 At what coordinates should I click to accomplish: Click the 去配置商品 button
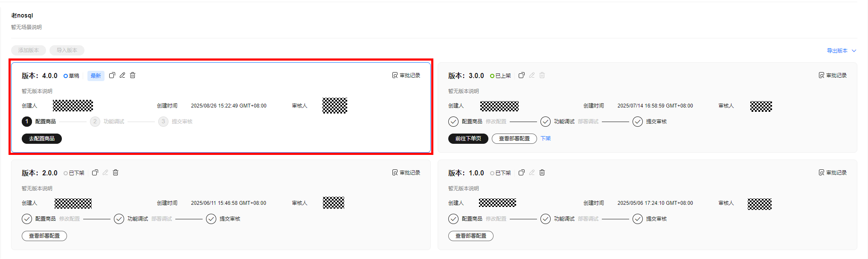pyautogui.click(x=42, y=139)
